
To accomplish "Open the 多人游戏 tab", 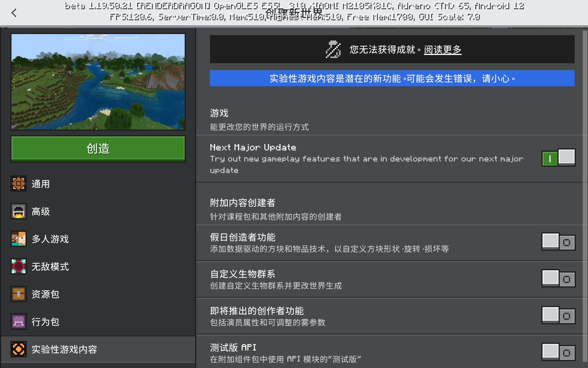I will (98, 239).
